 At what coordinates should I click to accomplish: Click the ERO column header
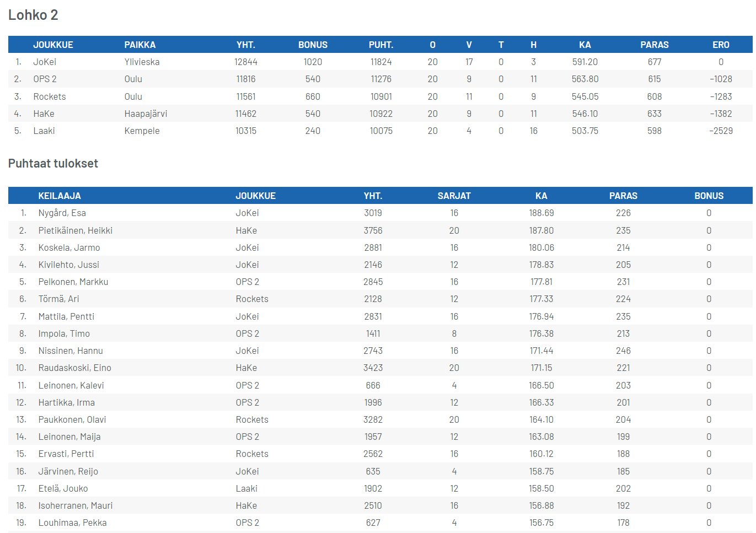[721, 45]
